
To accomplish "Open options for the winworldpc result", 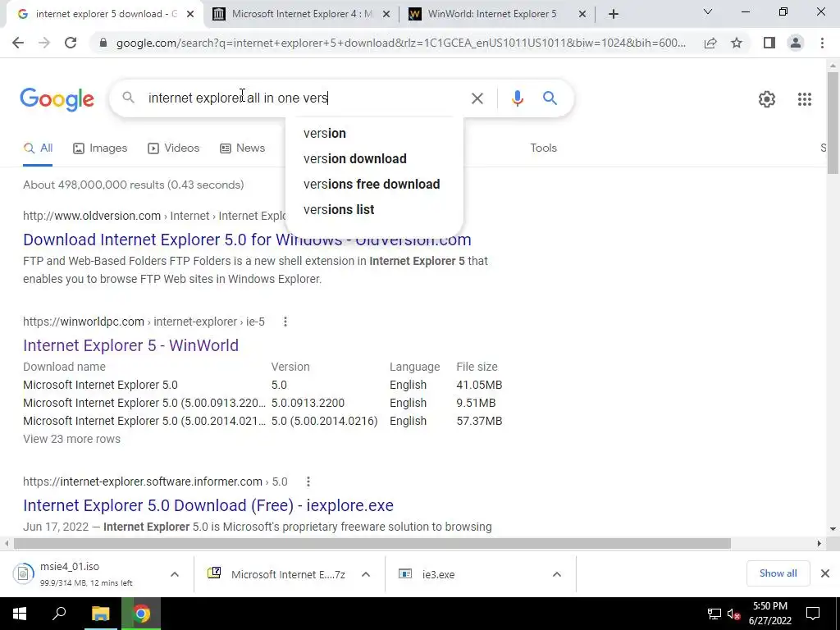I will pyautogui.click(x=285, y=322).
